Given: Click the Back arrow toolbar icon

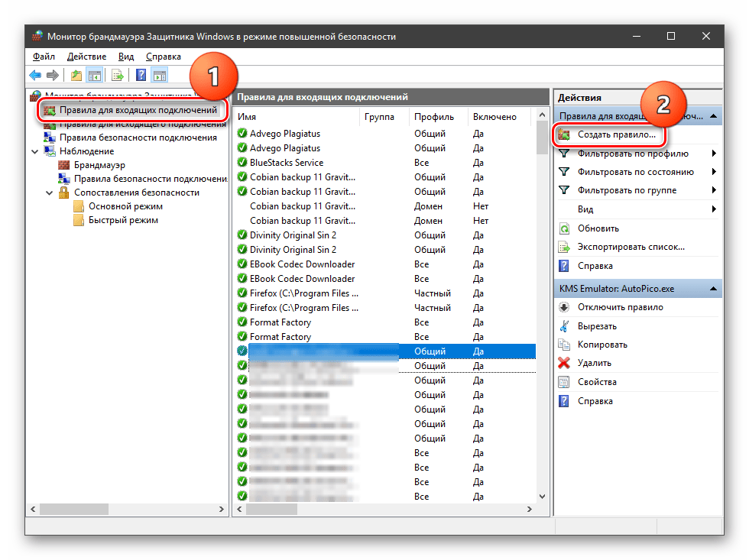Looking at the screenshot, I should (x=35, y=75).
